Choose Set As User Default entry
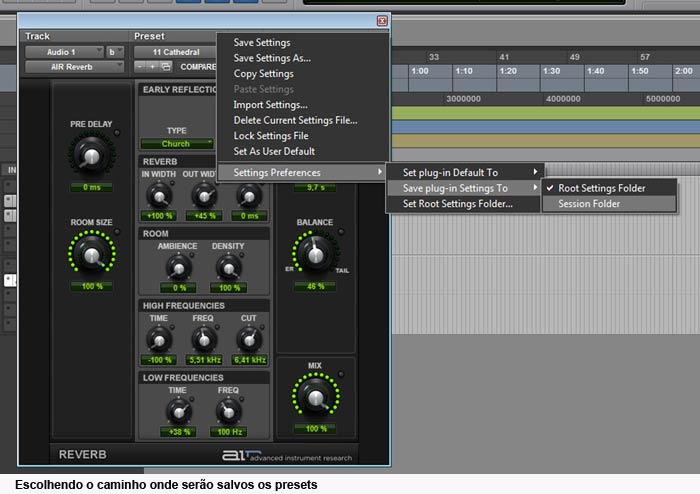The height and width of the screenshot is (494, 700). [x=274, y=151]
